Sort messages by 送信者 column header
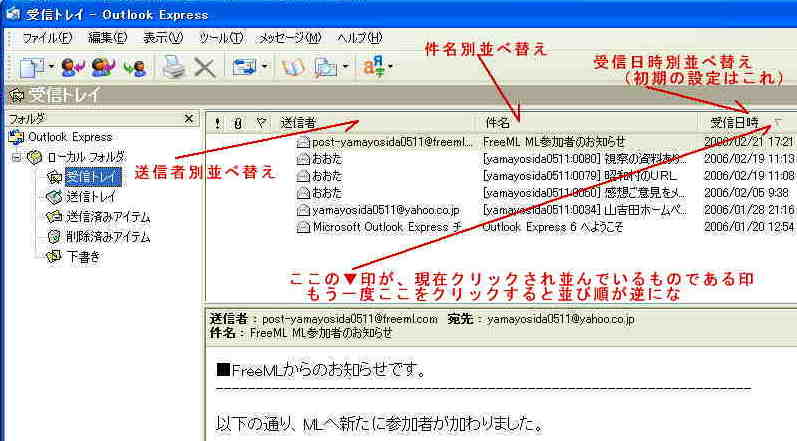 click(x=377, y=123)
